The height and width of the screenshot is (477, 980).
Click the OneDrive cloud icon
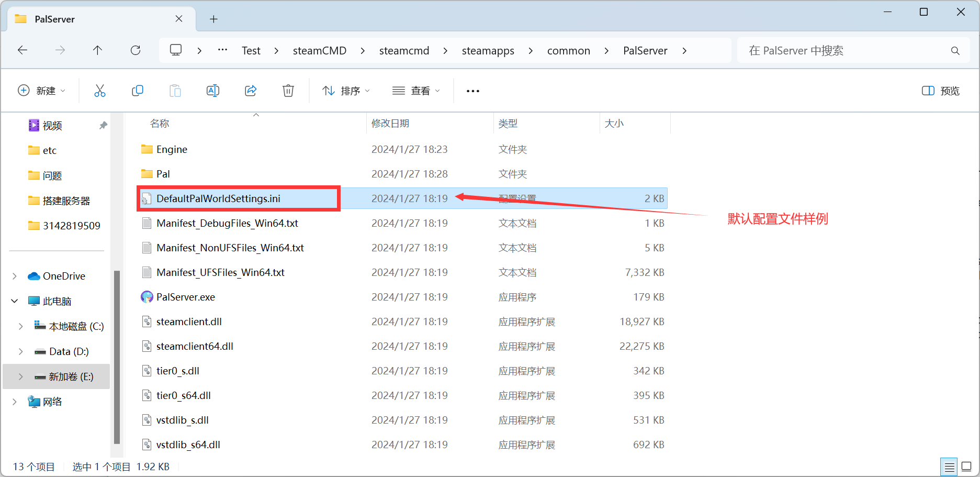34,276
